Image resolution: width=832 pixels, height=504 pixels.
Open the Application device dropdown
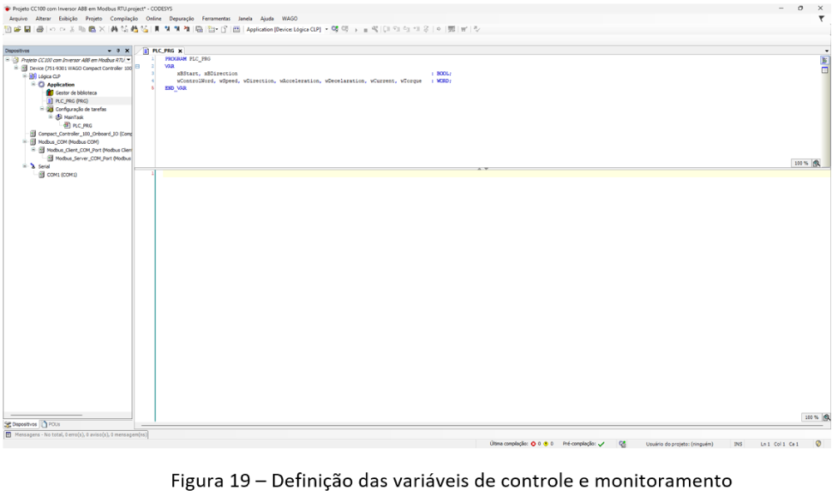(326, 29)
